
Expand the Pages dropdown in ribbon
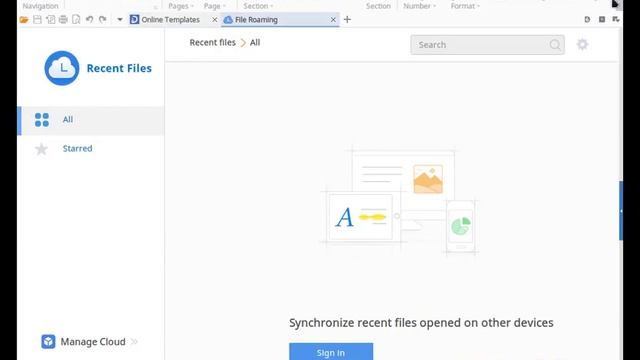click(181, 6)
